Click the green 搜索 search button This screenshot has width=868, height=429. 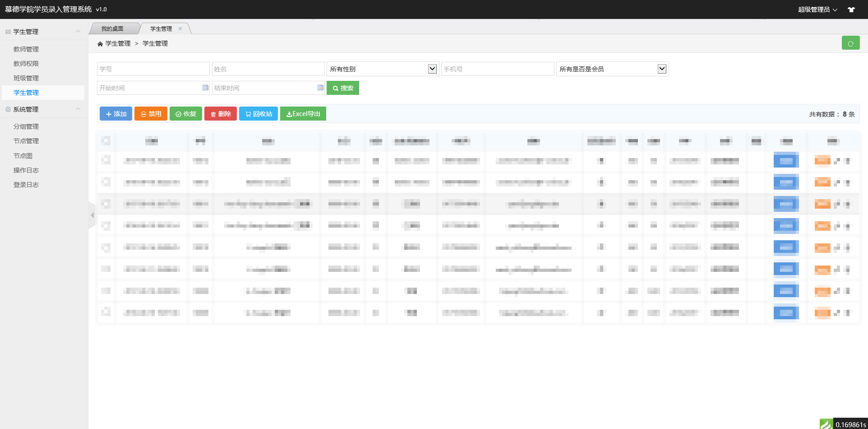[343, 88]
